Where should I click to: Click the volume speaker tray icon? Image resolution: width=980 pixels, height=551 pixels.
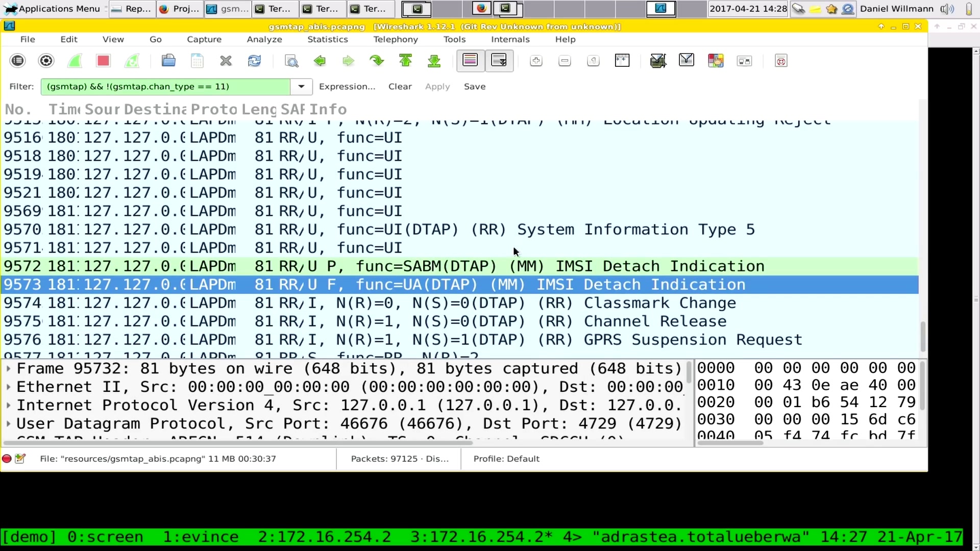(x=947, y=9)
